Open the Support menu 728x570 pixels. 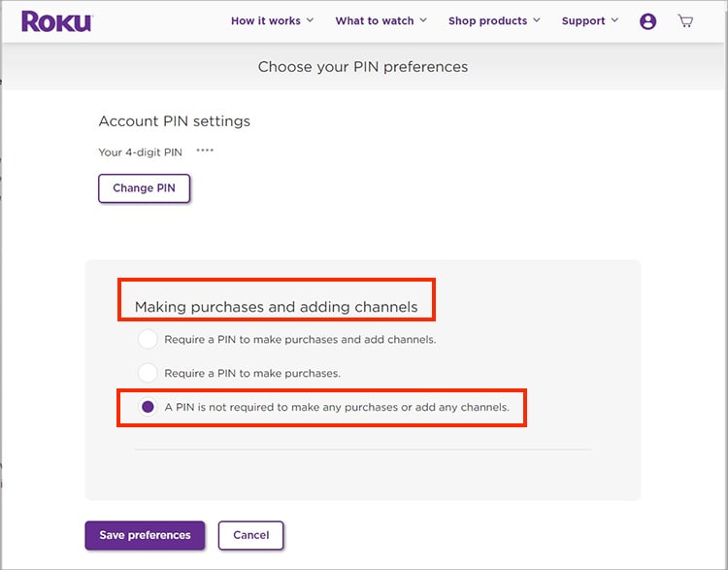click(589, 21)
